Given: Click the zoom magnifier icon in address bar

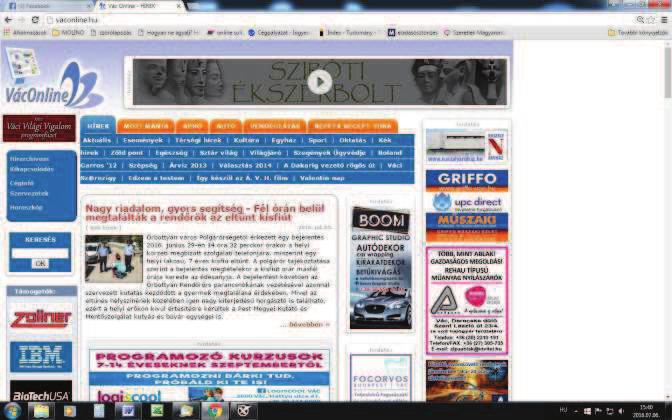Looking at the screenshot, I should coord(640,20).
